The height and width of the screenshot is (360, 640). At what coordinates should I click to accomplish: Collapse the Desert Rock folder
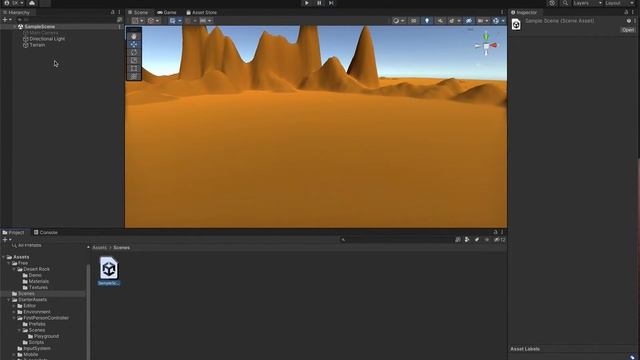[14, 269]
